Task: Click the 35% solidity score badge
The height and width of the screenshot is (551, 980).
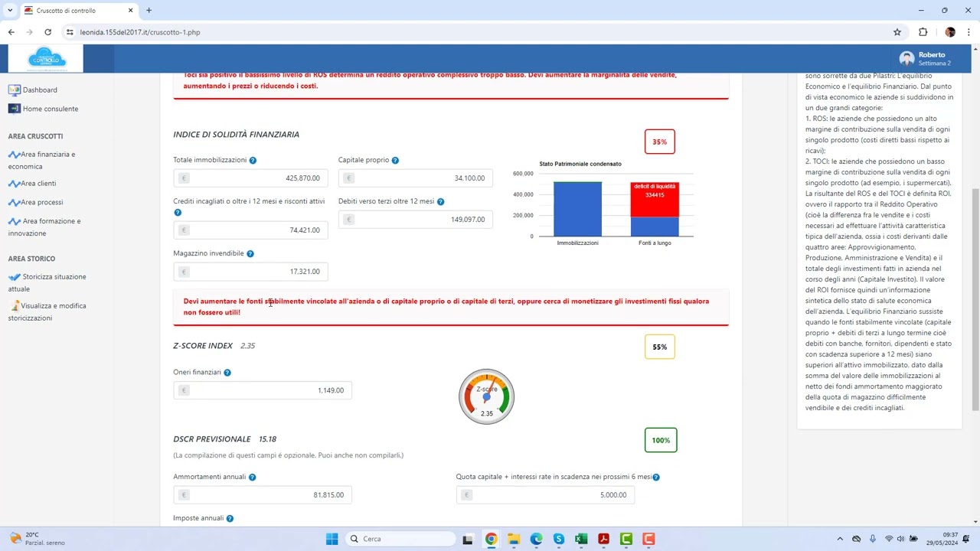Action: pos(659,142)
